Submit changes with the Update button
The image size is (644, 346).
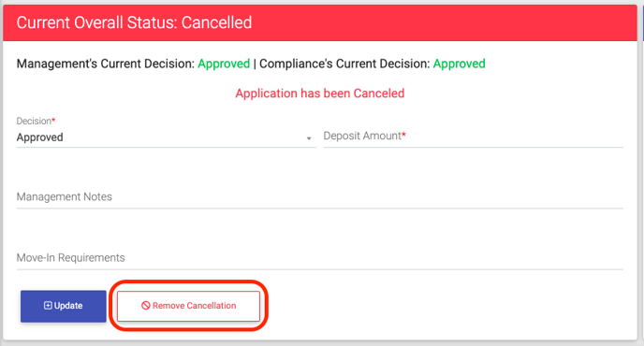(64, 306)
